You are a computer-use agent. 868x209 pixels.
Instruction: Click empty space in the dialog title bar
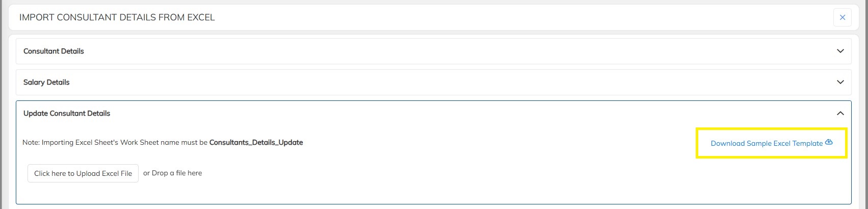tap(510, 17)
